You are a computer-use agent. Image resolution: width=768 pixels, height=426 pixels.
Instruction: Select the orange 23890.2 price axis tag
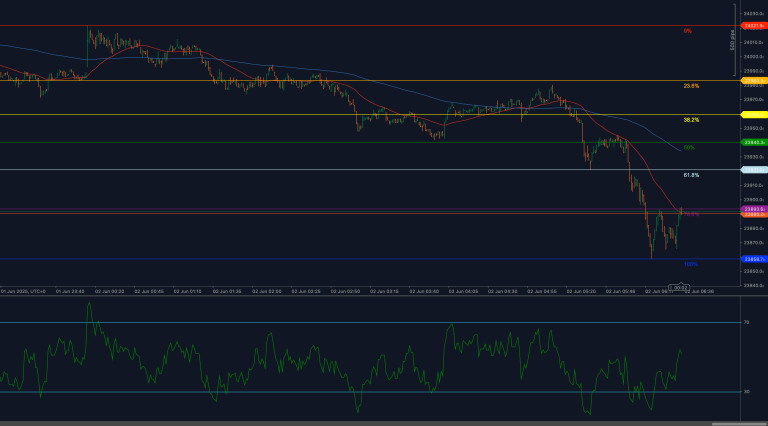tap(754, 214)
